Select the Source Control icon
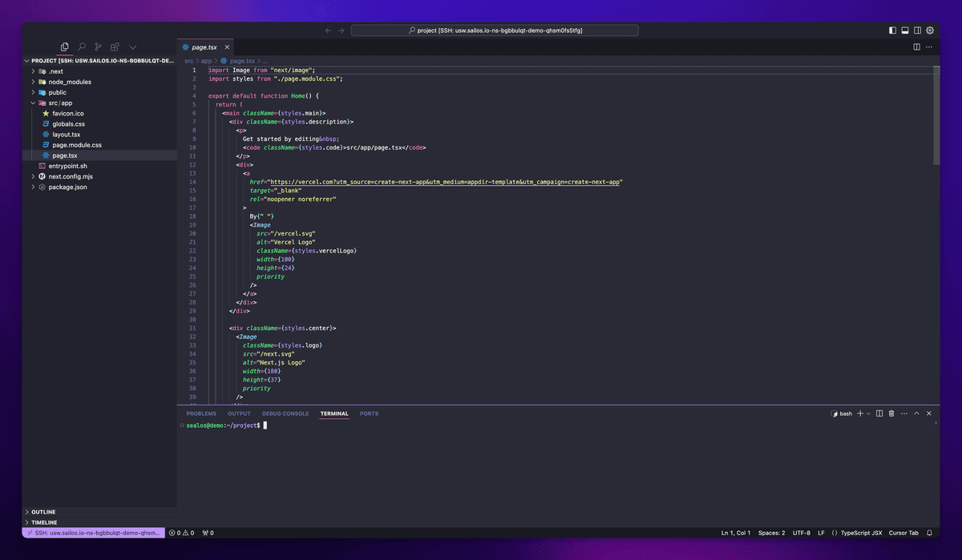 pos(98,46)
